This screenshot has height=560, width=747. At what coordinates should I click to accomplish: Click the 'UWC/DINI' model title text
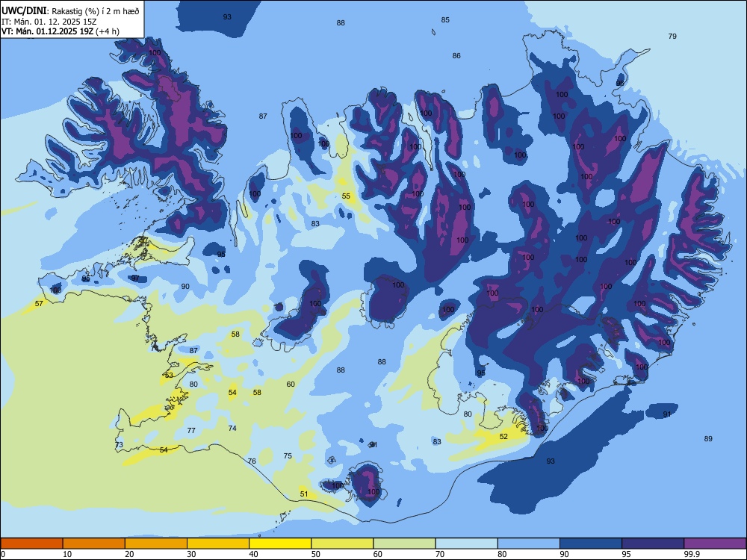click(x=24, y=11)
